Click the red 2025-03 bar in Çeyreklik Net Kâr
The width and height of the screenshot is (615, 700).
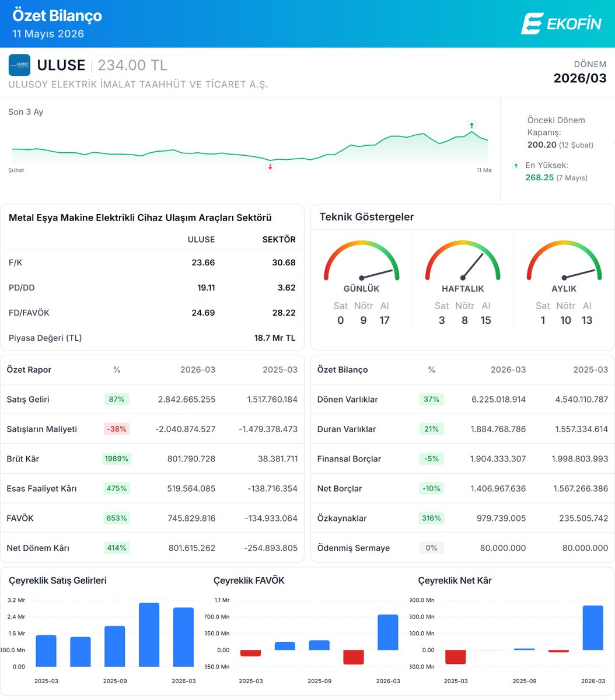(456, 657)
